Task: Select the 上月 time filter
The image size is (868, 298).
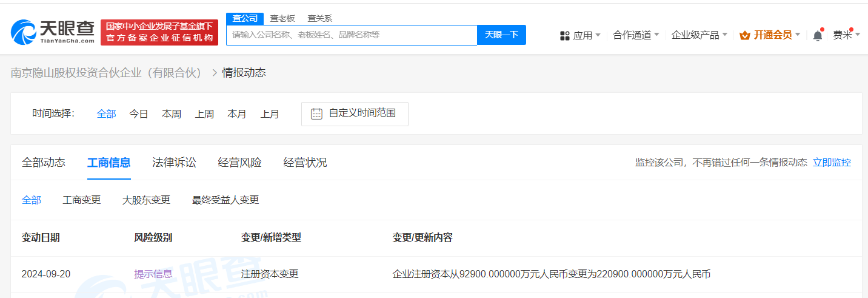Action: click(270, 113)
